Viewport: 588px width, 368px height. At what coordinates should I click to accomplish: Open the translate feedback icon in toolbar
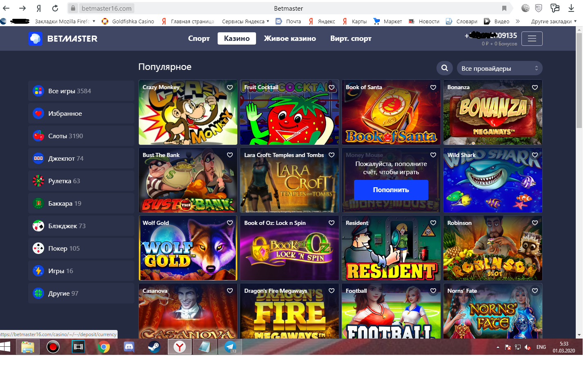pyautogui.click(x=555, y=8)
